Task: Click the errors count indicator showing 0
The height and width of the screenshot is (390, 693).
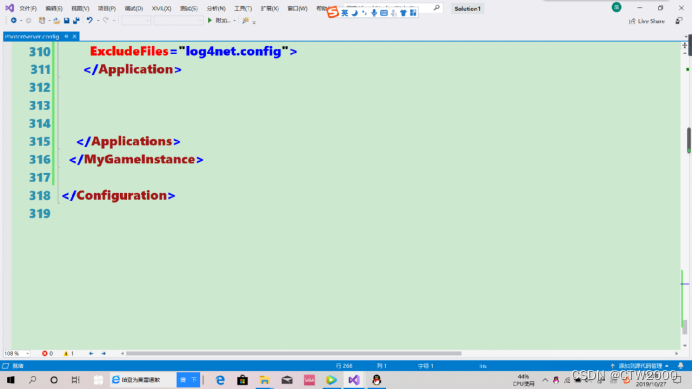Action: 47,353
